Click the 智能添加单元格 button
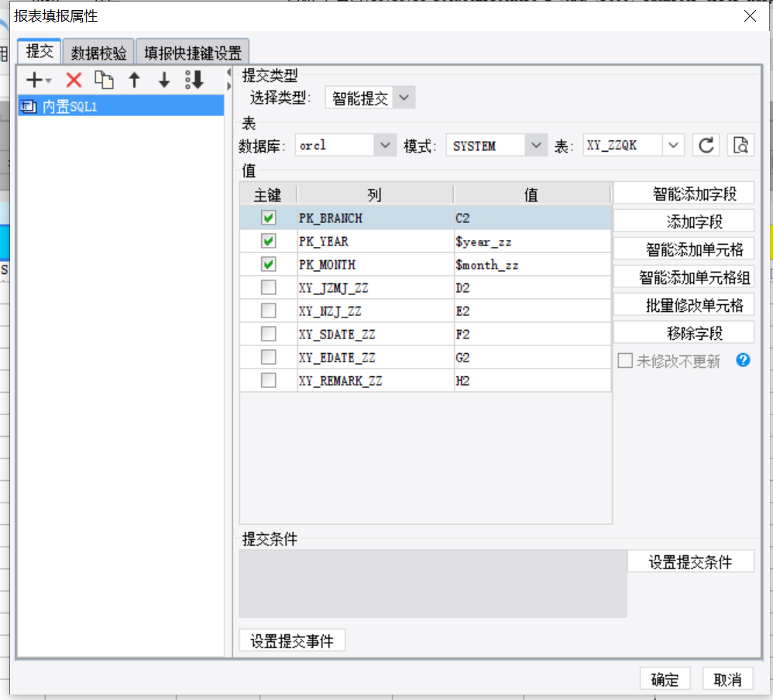 coord(684,249)
